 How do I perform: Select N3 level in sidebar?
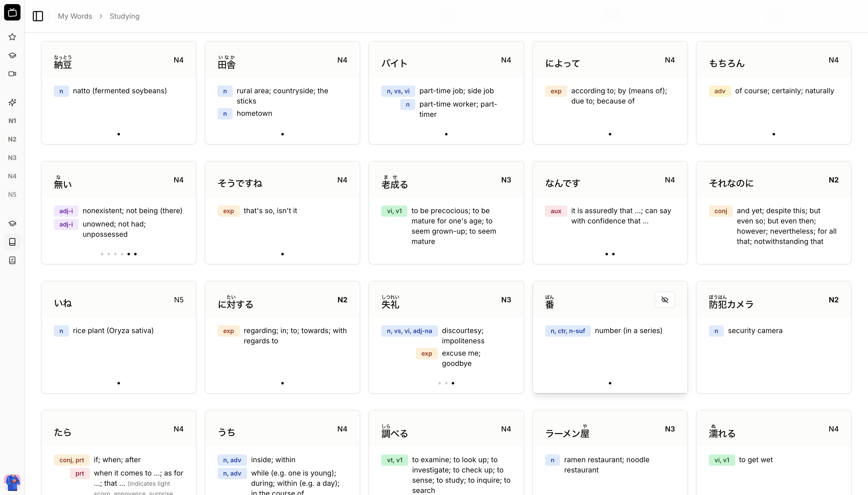pos(12,157)
